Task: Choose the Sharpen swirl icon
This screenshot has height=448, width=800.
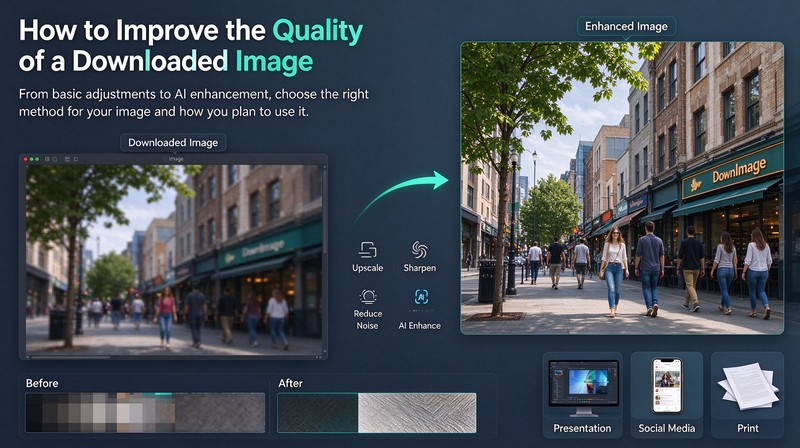Action: click(x=419, y=250)
